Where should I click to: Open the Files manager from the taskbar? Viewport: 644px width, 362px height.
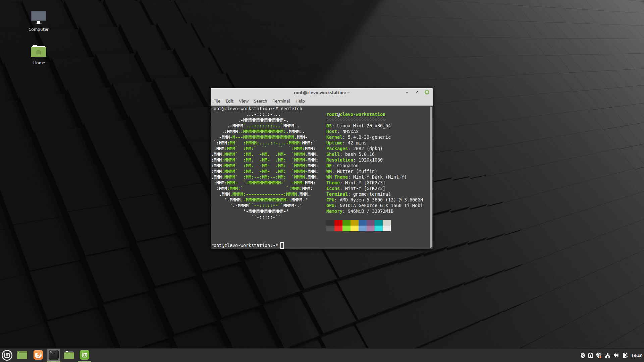[x=69, y=355]
